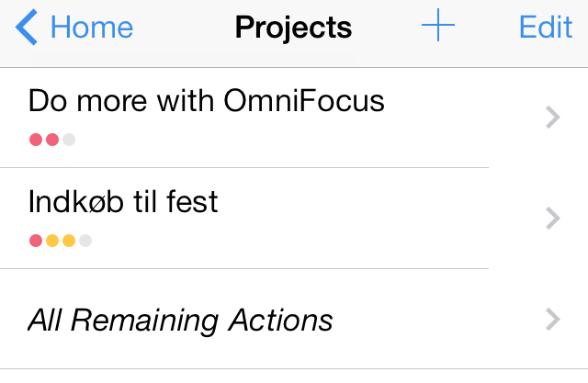The image size is (588, 383).
Task: Open All Remaining Actions via its chevron
Action: (x=552, y=319)
